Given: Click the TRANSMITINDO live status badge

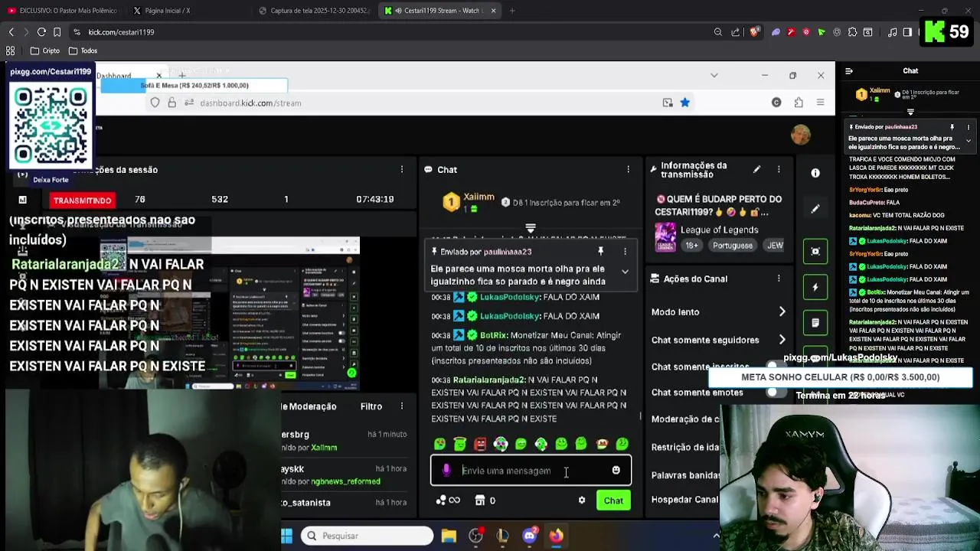Looking at the screenshot, I should pos(83,201).
